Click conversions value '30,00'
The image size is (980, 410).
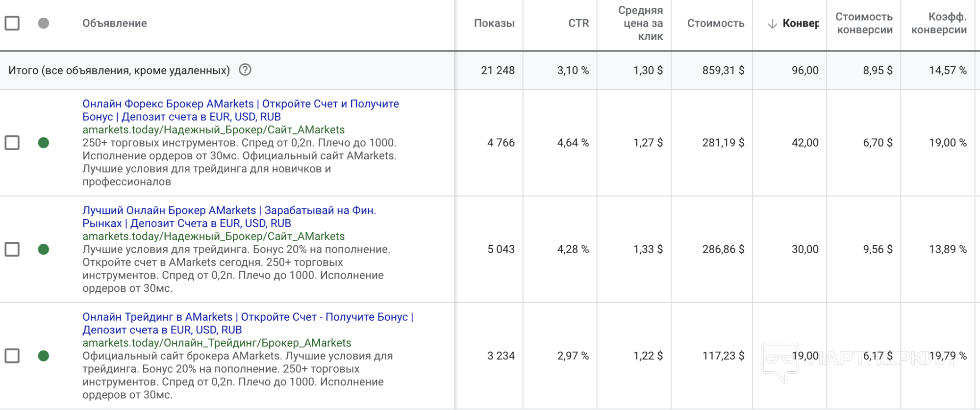click(x=805, y=249)
